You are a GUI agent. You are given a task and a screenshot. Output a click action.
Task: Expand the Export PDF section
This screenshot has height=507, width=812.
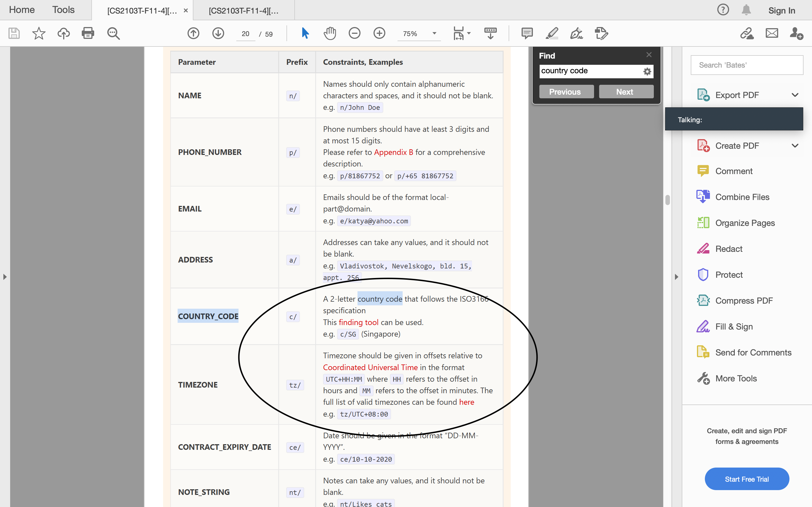(x=795, y=95)
